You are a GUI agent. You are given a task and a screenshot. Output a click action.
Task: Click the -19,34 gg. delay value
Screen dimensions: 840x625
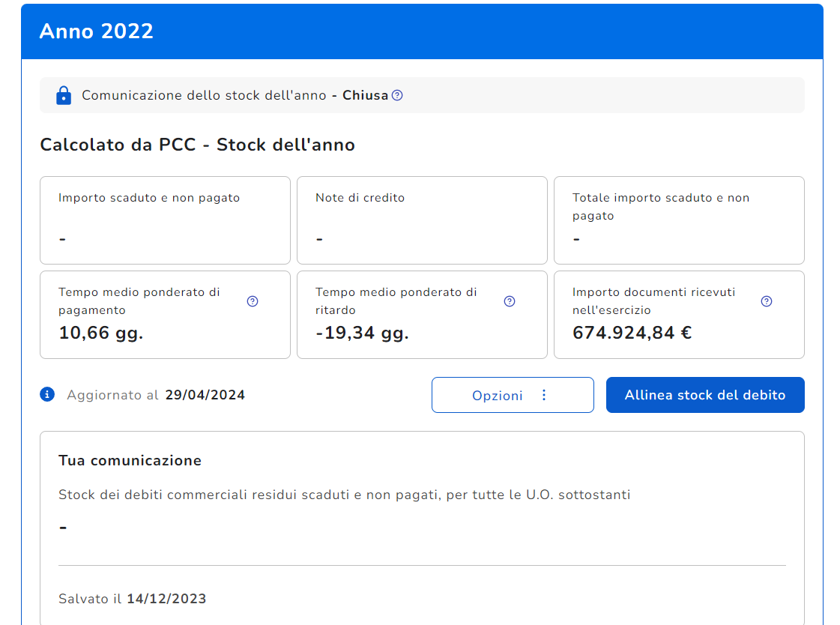[x=363, y=333]
